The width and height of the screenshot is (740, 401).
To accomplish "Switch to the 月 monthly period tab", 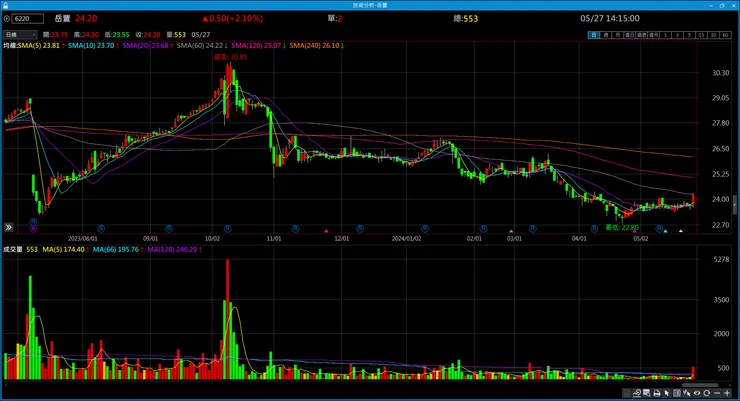I will [617, 35].
